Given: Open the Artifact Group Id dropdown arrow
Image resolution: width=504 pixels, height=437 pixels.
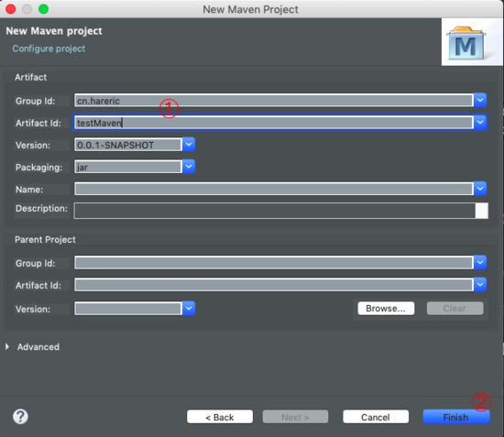Looking at the screenshot, I should pos(480,100).
